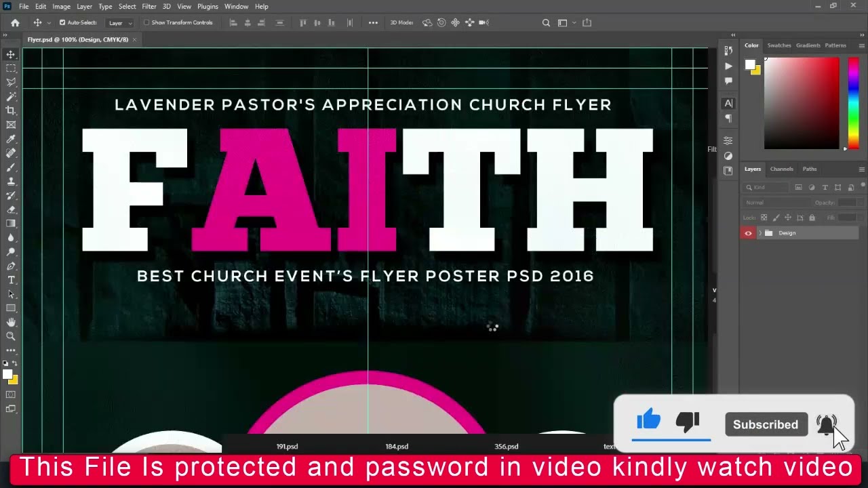Open the History panel icon
This screenshot has height=488, width=868.
point(728,51)
